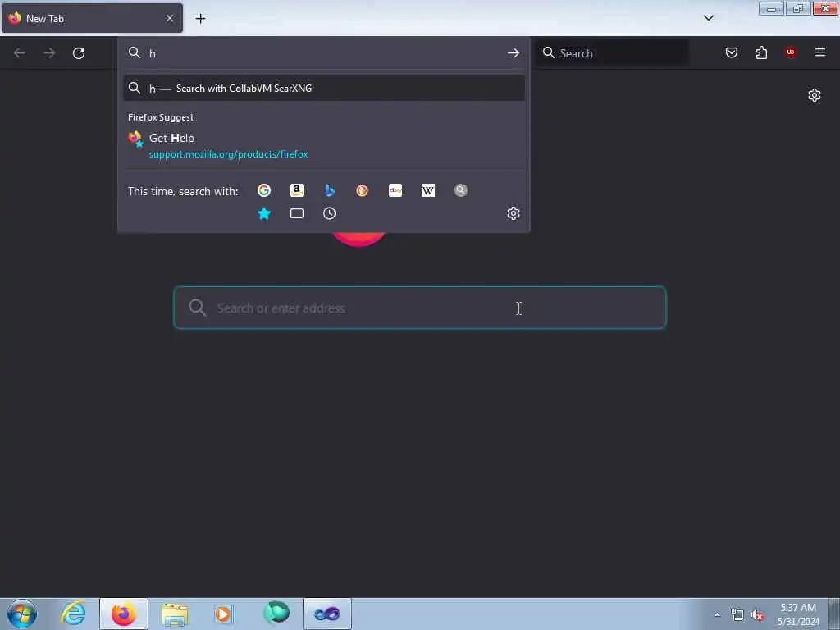The image size is (840, 630).
Task: Open new tab page personalize gear
Action: click(815, 95)
